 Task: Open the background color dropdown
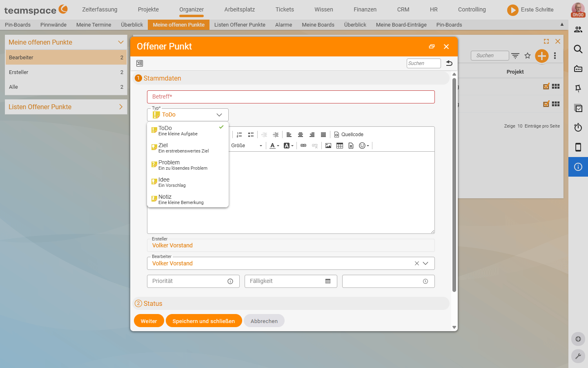(289, 146)
